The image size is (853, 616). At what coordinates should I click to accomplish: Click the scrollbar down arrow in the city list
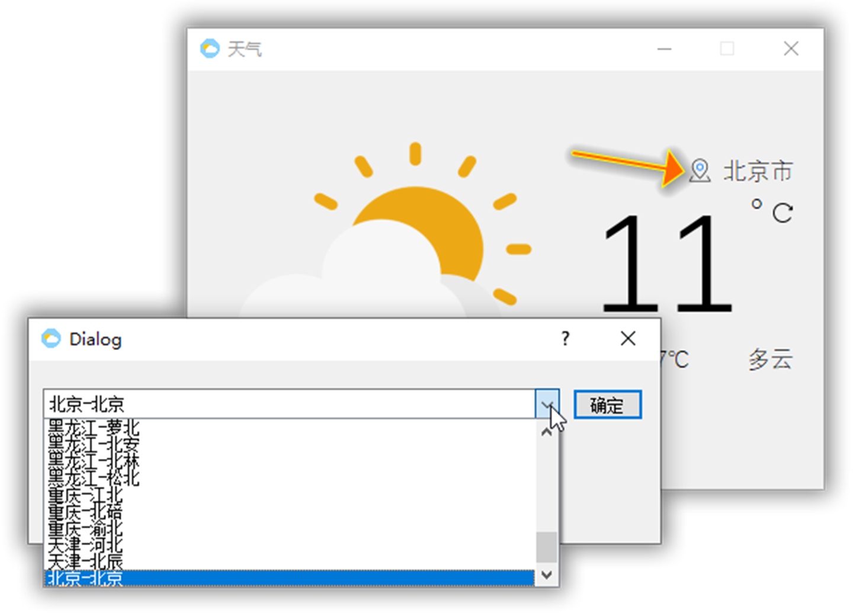pyautogui.click(x=546, y=573)
